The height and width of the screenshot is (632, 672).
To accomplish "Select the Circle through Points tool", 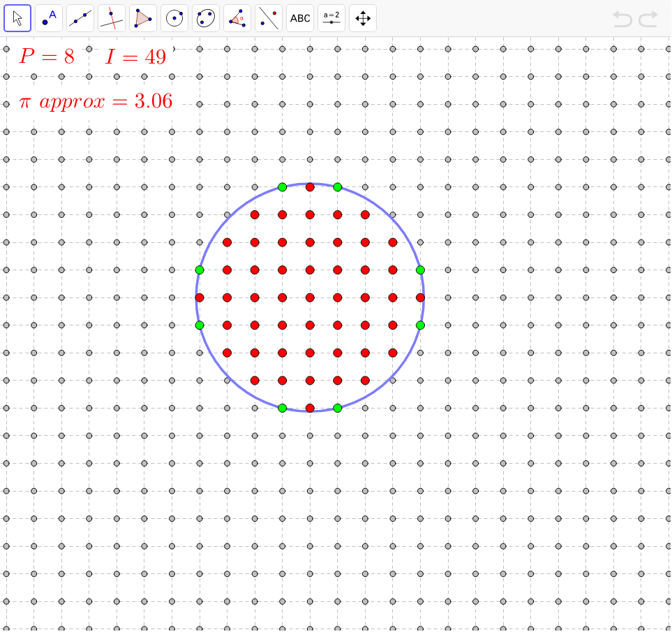I will [205, 17].
